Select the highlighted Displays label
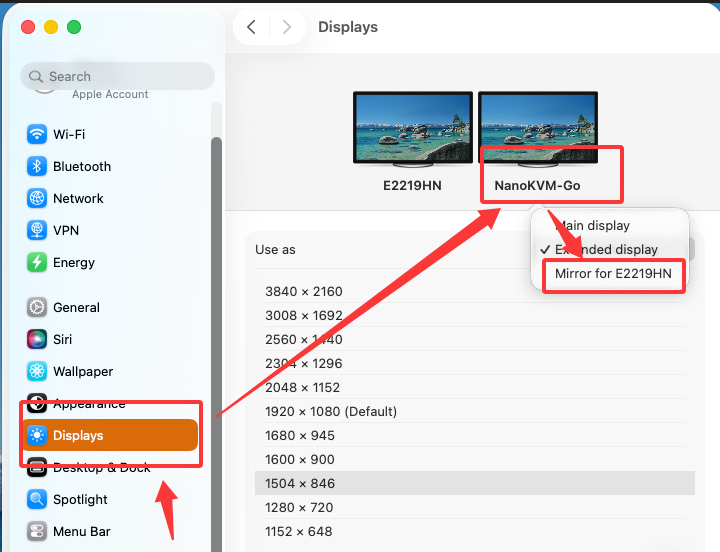The height and width of the screenshot is (552, 720). (78, 435)
